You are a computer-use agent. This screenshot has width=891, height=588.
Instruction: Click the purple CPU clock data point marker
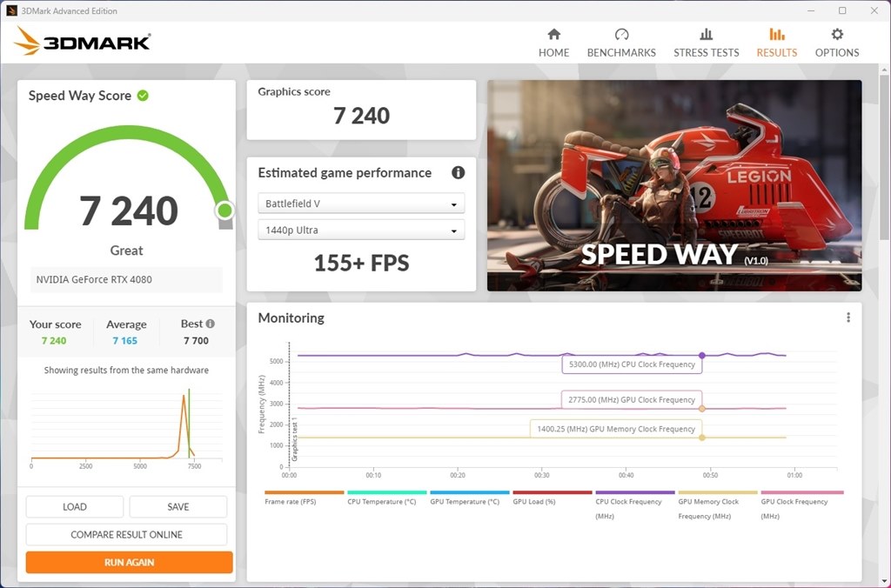(702, 356)
